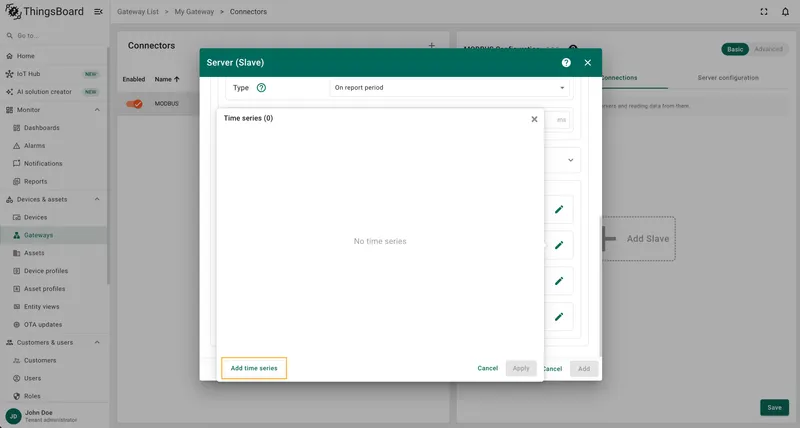Collapse the sidebar menu icon
800x428 pixels.
pos(98,11)
